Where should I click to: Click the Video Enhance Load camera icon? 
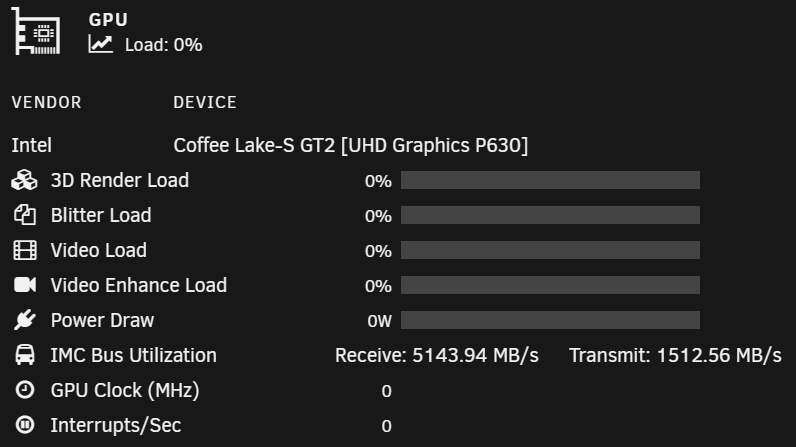click(24, 285)
